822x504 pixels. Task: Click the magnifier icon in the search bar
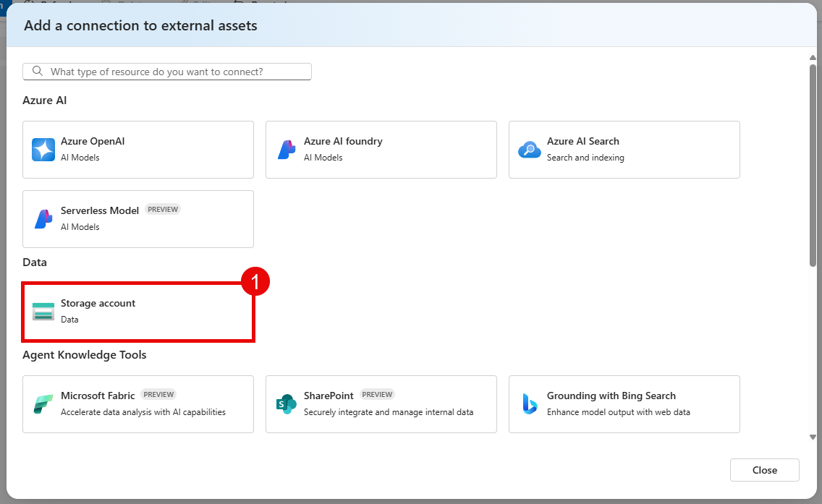(x=36, y=71)
